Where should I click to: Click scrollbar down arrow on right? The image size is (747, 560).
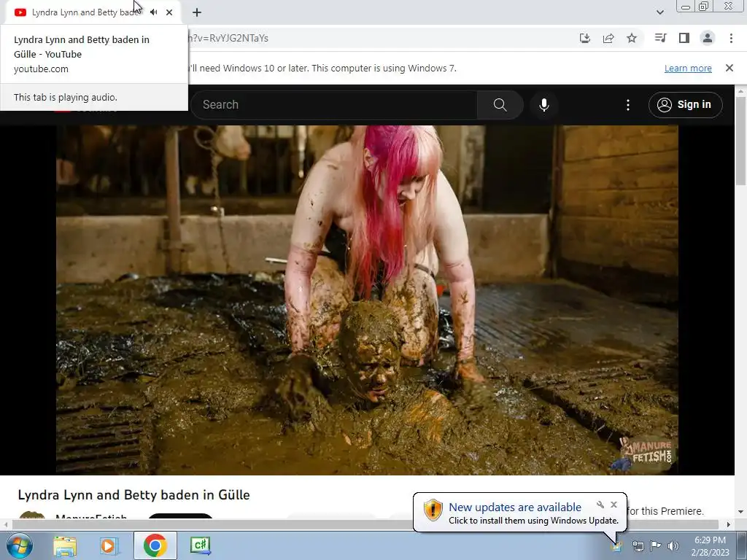[x=741, y=512]
